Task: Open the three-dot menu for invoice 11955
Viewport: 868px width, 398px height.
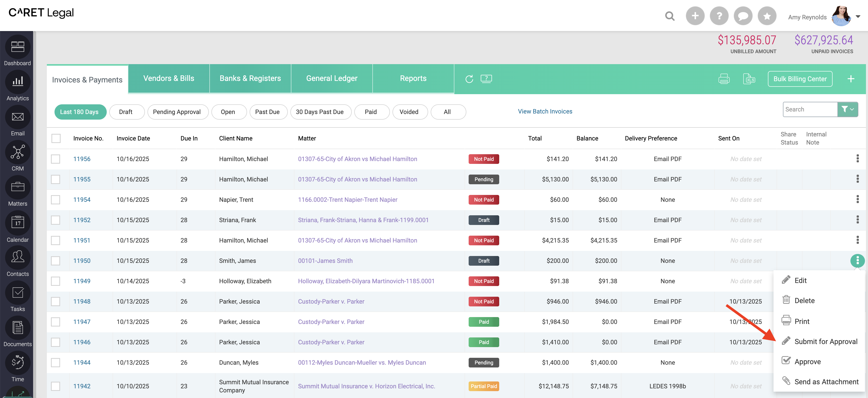Action: coord(857,179)
